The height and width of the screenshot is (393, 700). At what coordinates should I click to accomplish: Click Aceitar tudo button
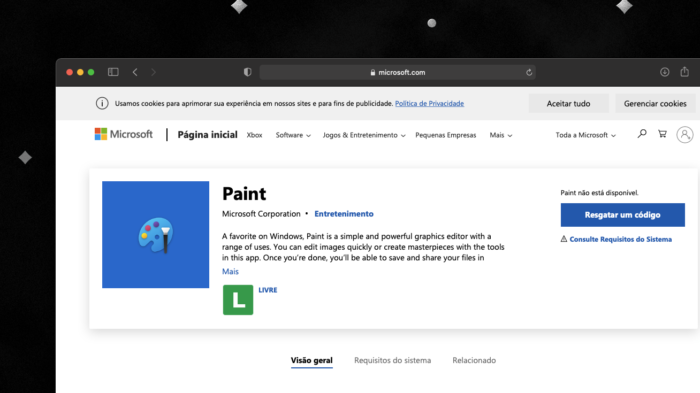click(x=568, y=103)
